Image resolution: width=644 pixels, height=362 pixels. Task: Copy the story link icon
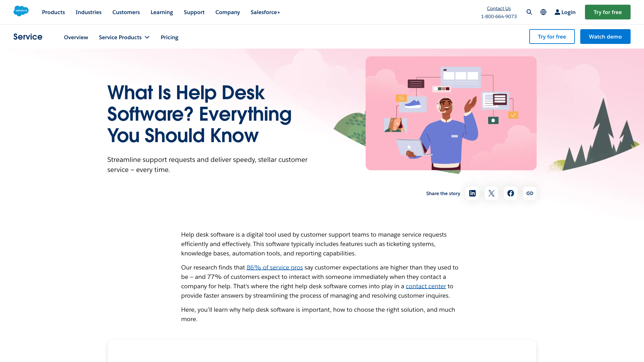pyautogui.click(x=530, y=193)
